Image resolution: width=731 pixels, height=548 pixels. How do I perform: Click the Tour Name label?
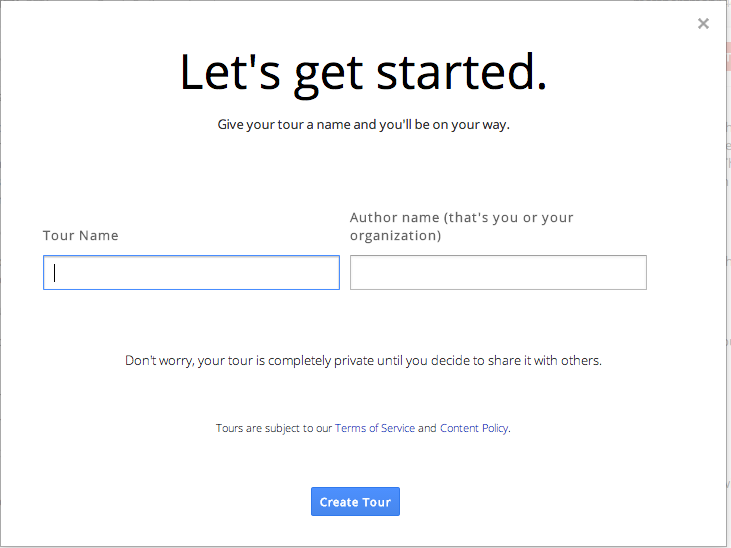[x=81, y=236]
